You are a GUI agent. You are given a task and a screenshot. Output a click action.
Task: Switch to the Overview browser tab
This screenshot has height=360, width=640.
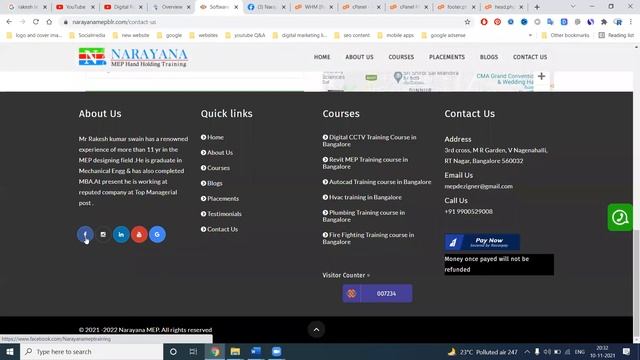(171, 7)
